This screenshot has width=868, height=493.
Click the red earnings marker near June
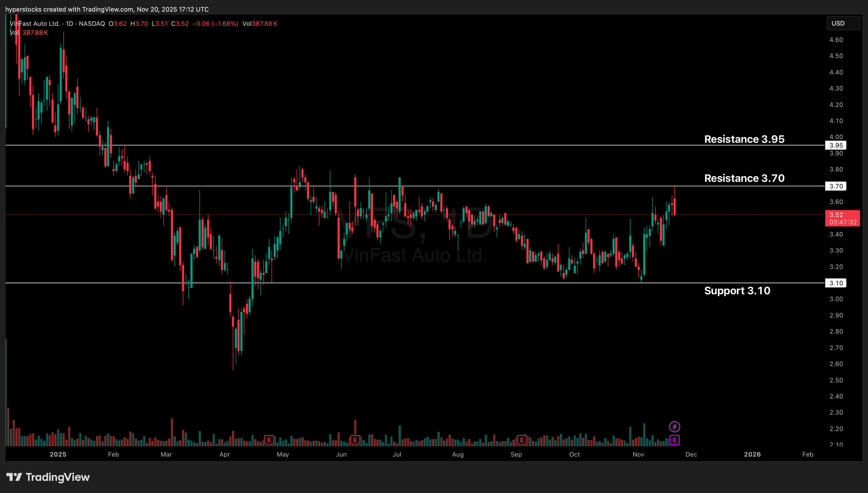(355, 440)
